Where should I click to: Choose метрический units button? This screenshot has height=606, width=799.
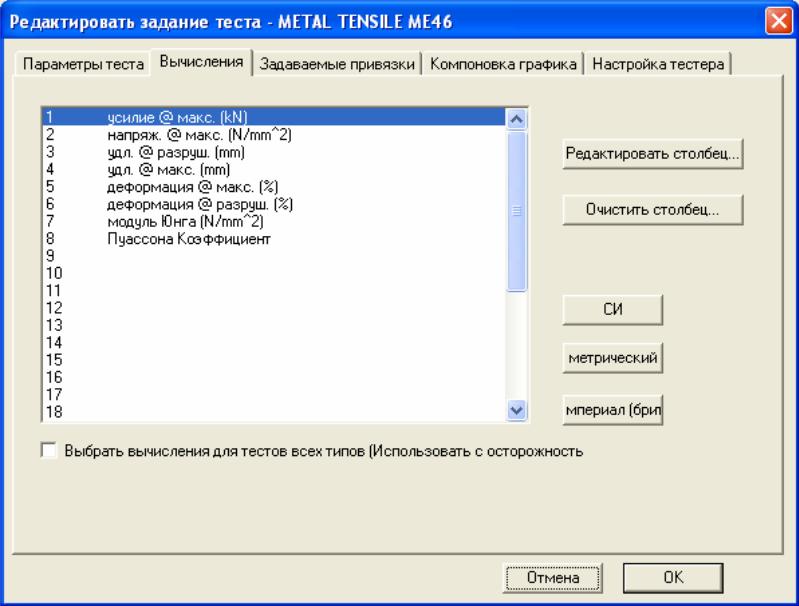click(x=612, y=358)
